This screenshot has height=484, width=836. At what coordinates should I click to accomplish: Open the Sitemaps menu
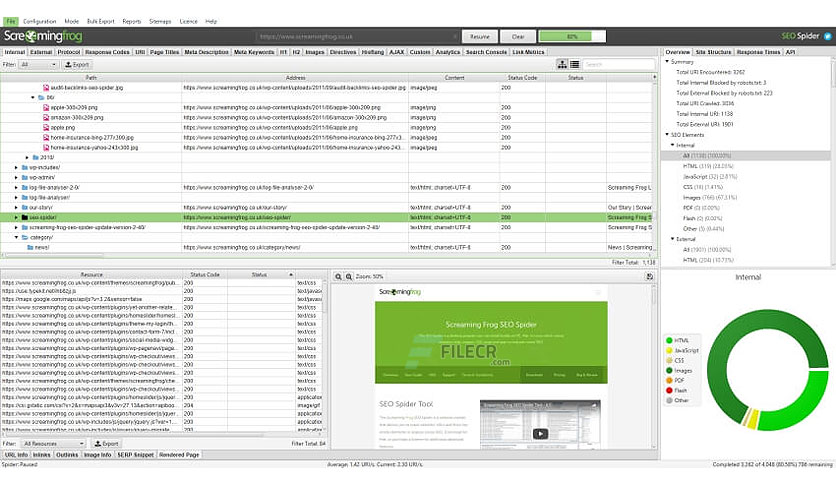click(160, 21)
